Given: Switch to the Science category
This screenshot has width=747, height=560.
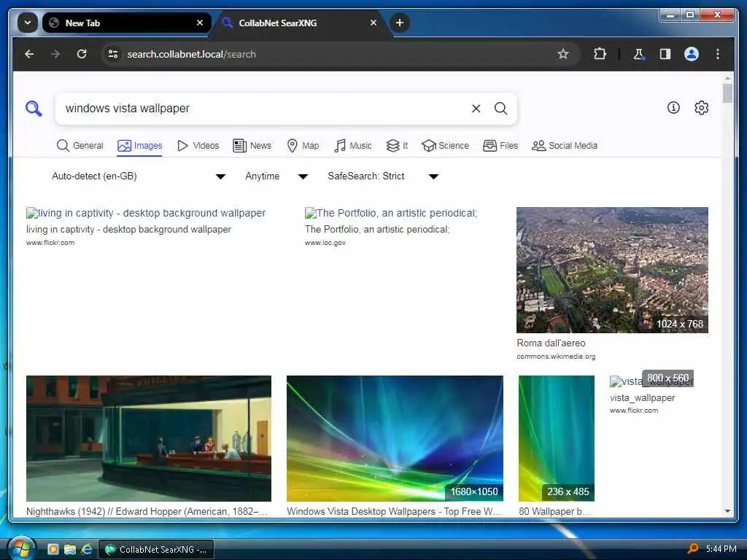Looking at the screenshot, I should click(446, 146).
